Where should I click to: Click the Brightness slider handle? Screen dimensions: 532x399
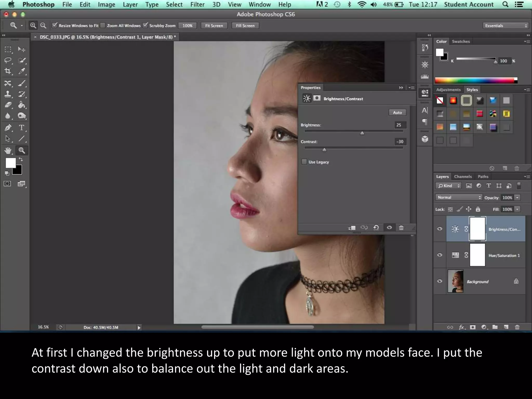pyautogui.click(x=362, y=133)
